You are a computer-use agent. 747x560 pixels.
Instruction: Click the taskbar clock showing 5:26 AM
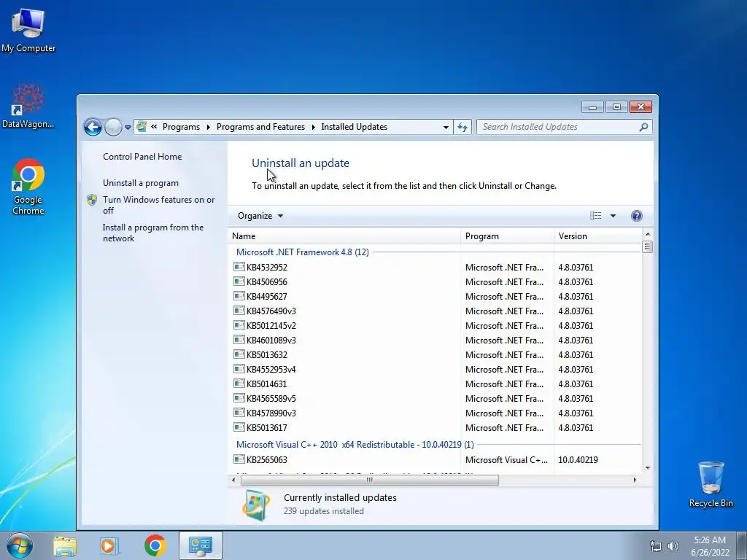pyautogui.click(x=710, y=546)
